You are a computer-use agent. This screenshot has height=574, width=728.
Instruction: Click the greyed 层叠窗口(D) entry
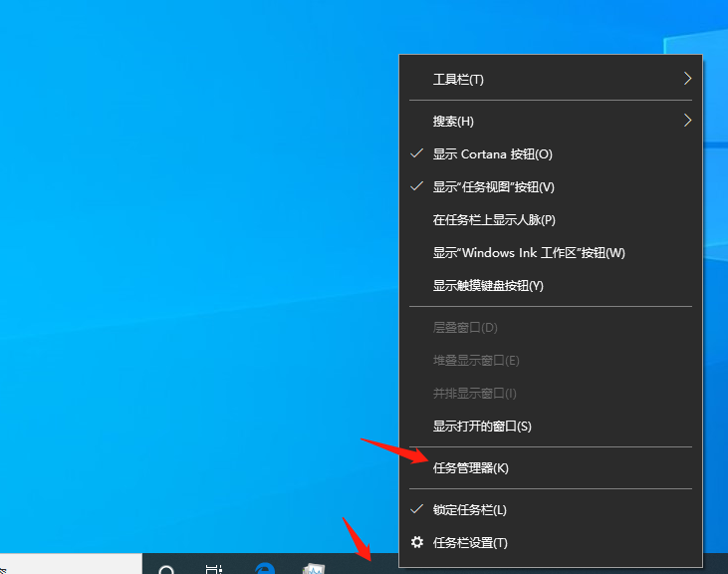click(x=465, y=328)
